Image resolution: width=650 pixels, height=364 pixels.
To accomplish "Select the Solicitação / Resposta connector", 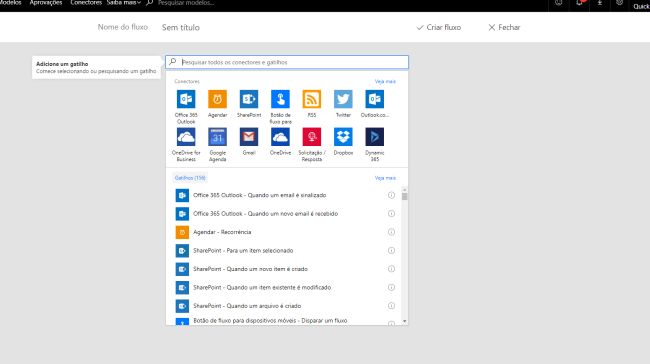I will 312,137.
